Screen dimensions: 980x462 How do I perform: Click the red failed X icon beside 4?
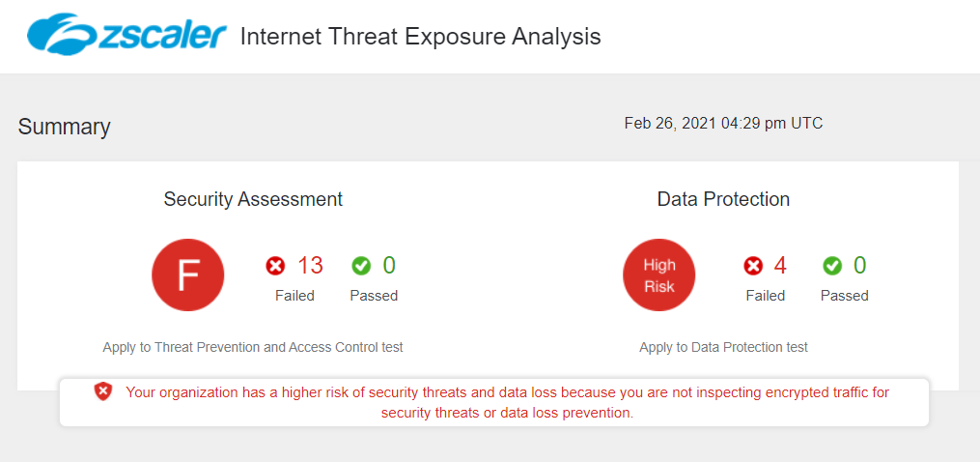coord(754,266)
